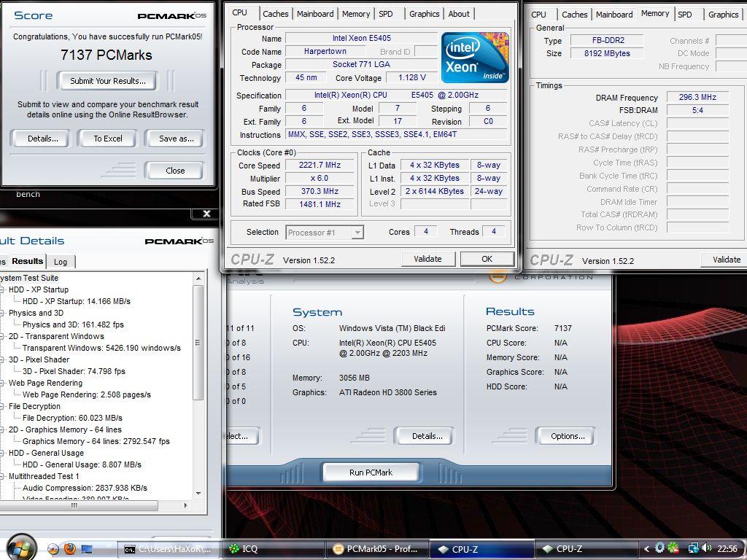Open the Mainboard tab in front CPU-Z

(x=315, y=14)
